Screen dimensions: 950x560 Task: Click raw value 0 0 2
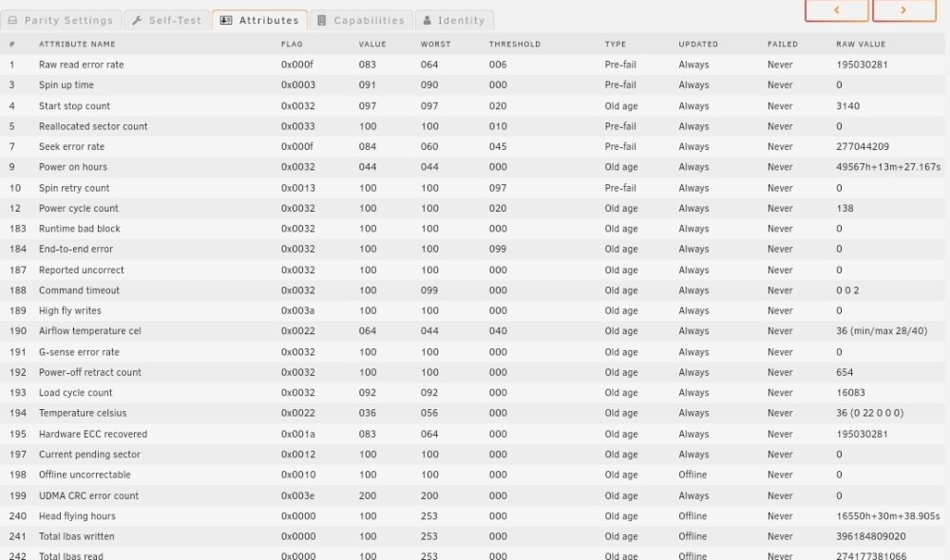[847, 290]
